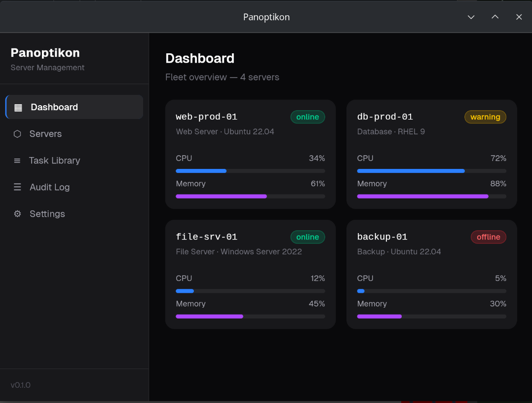
Task: Click the Panoptikon sidebar logo title
Action: tap(45, 53)
